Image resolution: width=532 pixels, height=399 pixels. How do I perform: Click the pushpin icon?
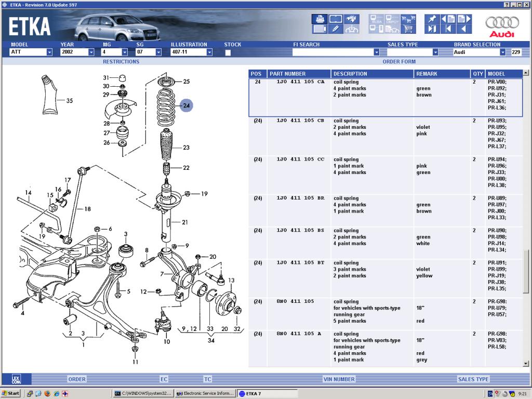coord(432,19)
